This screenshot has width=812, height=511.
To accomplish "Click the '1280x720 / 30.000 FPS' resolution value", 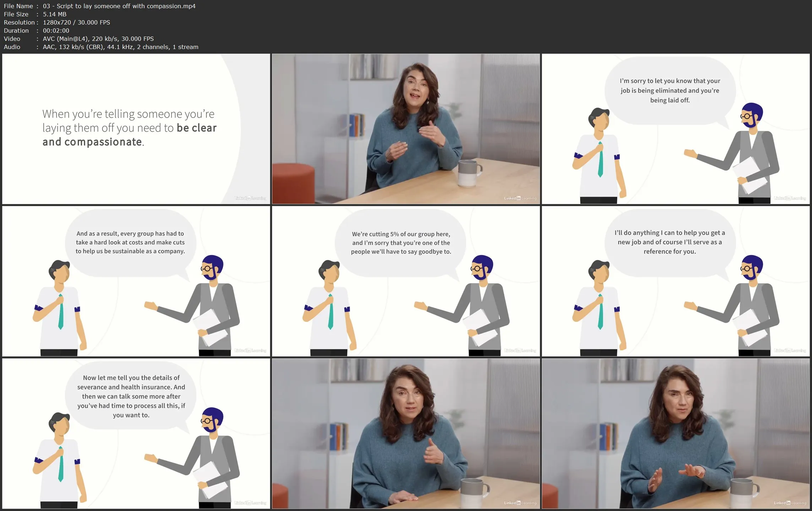I will 77,22.
